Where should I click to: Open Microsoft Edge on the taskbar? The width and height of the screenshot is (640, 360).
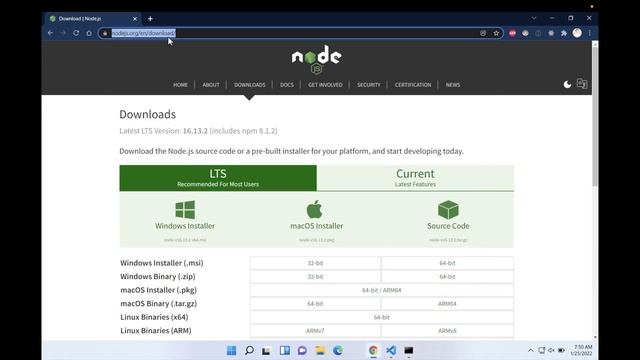click(x=338, y=350)
